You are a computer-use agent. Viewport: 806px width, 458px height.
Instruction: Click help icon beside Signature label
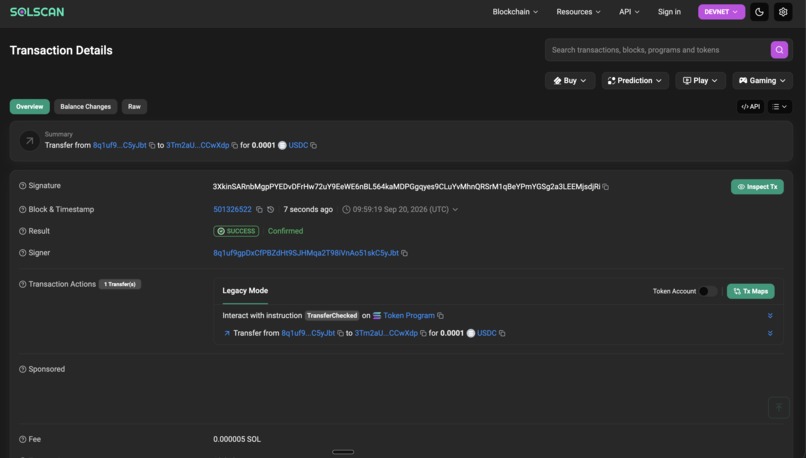(x=23, y=186)
